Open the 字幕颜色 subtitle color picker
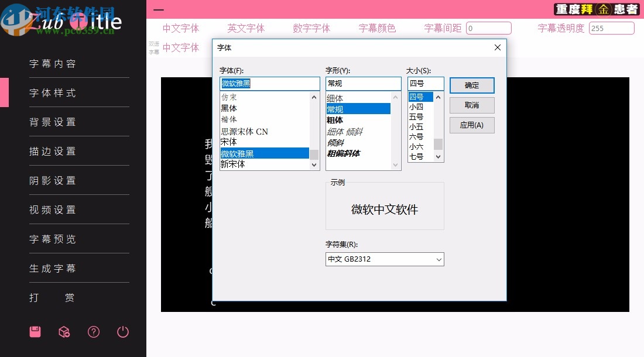This screenshot has height=357, width=644. pyautogui.click(x=377, y=28)
